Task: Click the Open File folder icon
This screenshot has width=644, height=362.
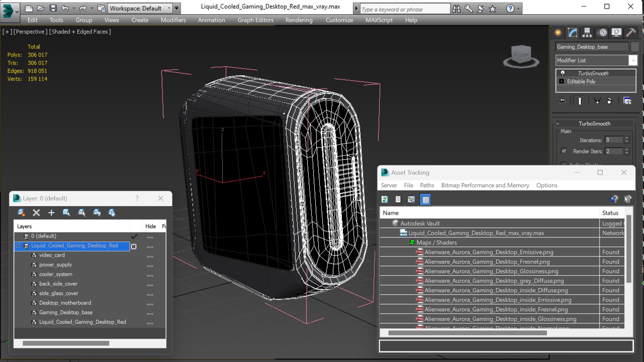Action: pos(41,8)
